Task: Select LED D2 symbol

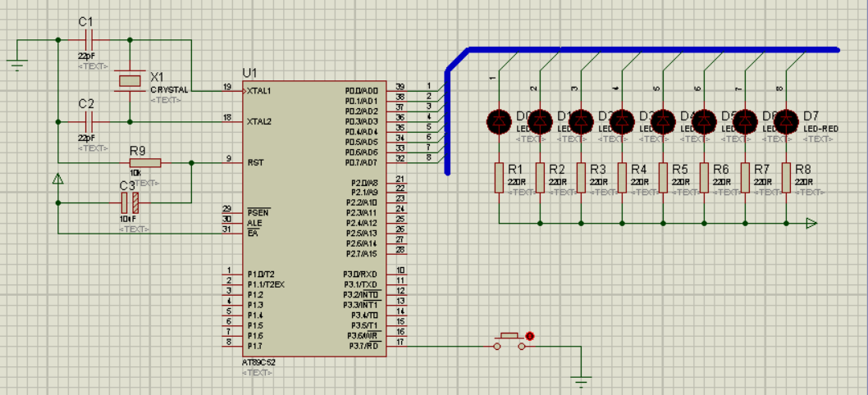Action: (x=581, y=122)
